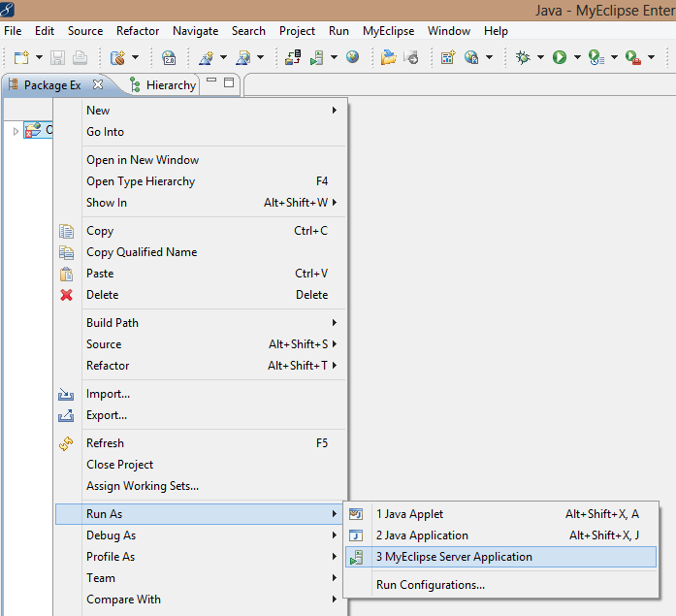Screen dimensions: 676x616
Task: Expand the New submenu arrow
Action: click(334, 111)
